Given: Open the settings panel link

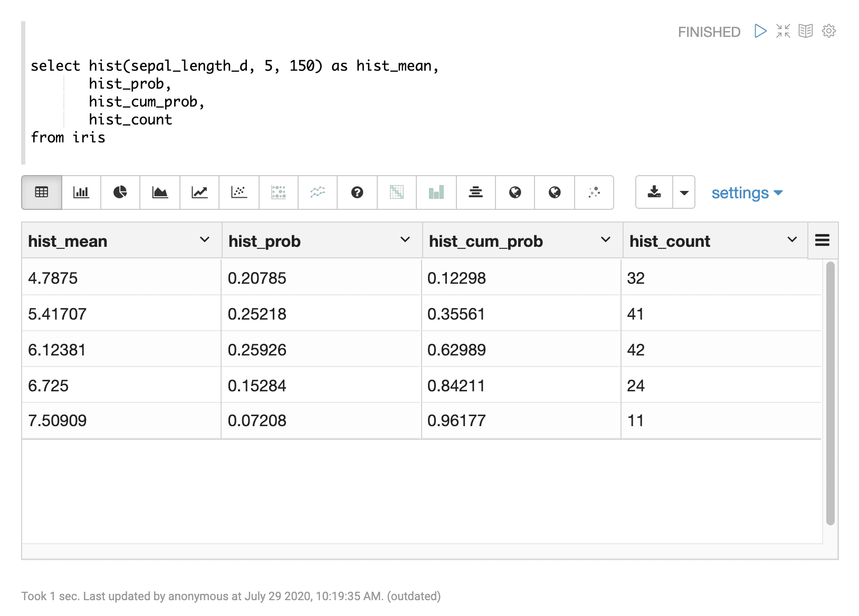Looking at the screenshot, I should click(x=746, y=192).
